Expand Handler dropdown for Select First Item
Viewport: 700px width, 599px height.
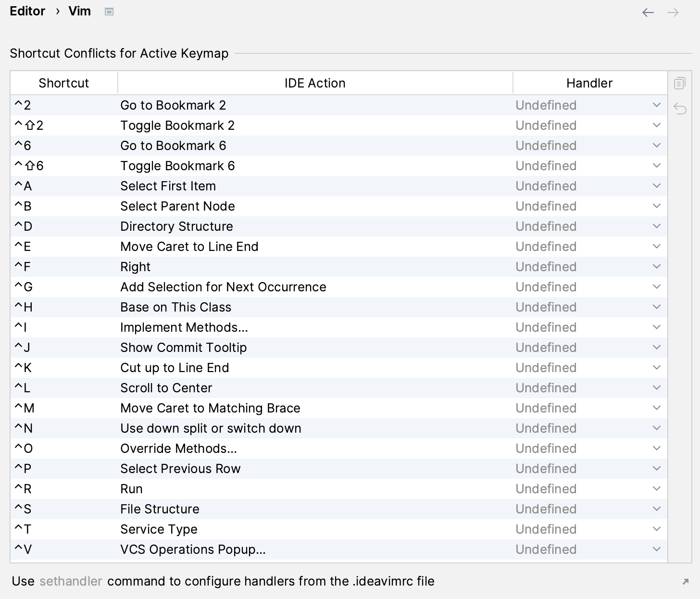click(656, 186)
